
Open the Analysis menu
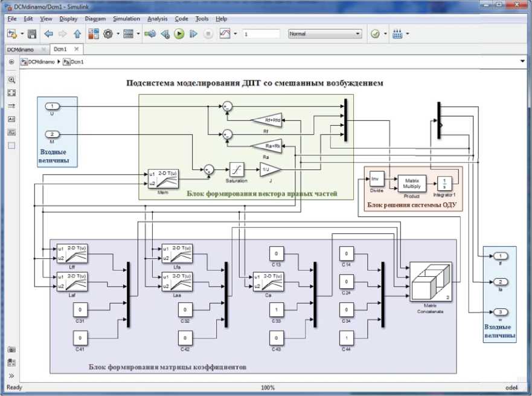coord(158,19)
